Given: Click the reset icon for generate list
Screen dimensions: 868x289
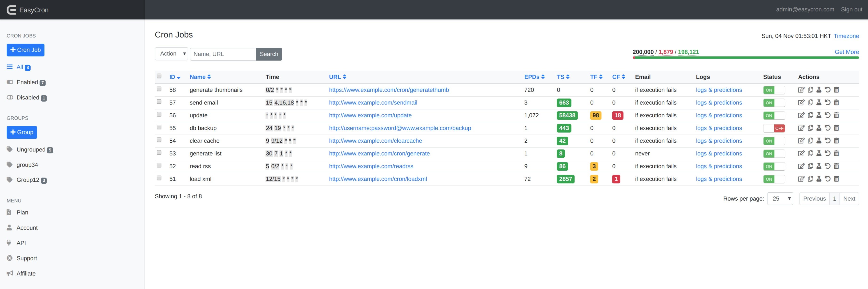Looking at the screenshot, I should point(828,153).
